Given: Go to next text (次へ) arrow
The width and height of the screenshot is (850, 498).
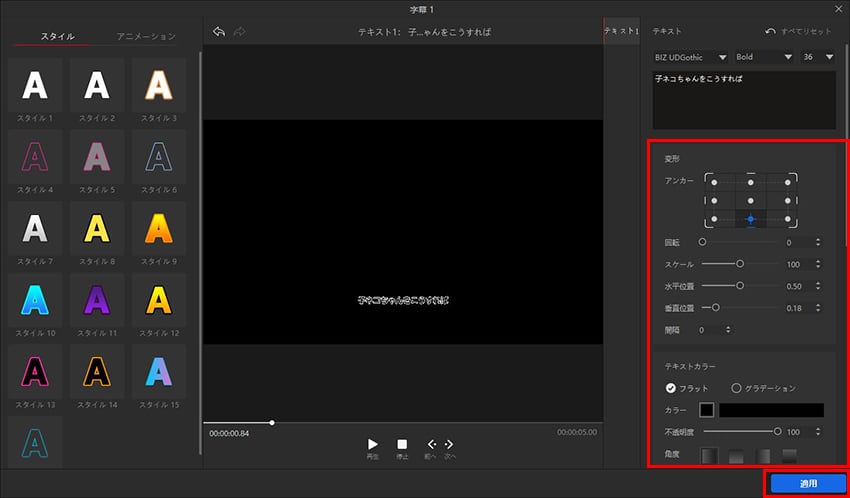Looking at the screenshot, I should coord(450,444).
